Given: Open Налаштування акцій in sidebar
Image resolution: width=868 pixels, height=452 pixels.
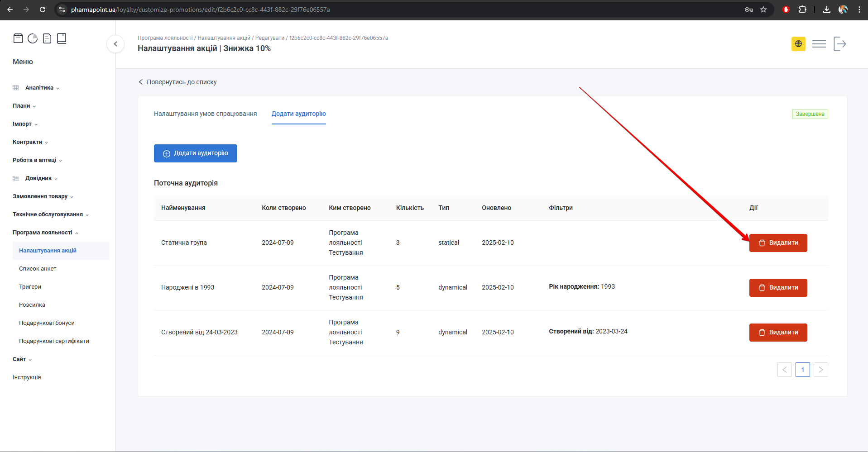Looking at the screenshot, I should 61,251.
